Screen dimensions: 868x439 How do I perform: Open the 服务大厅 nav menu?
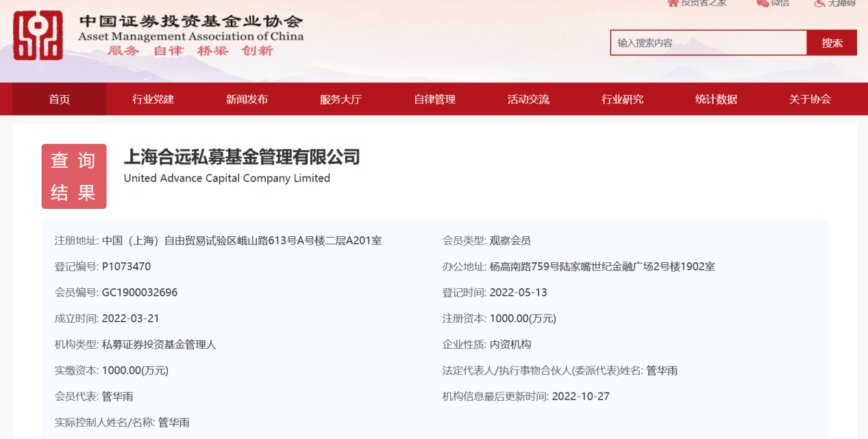[340, 99]
